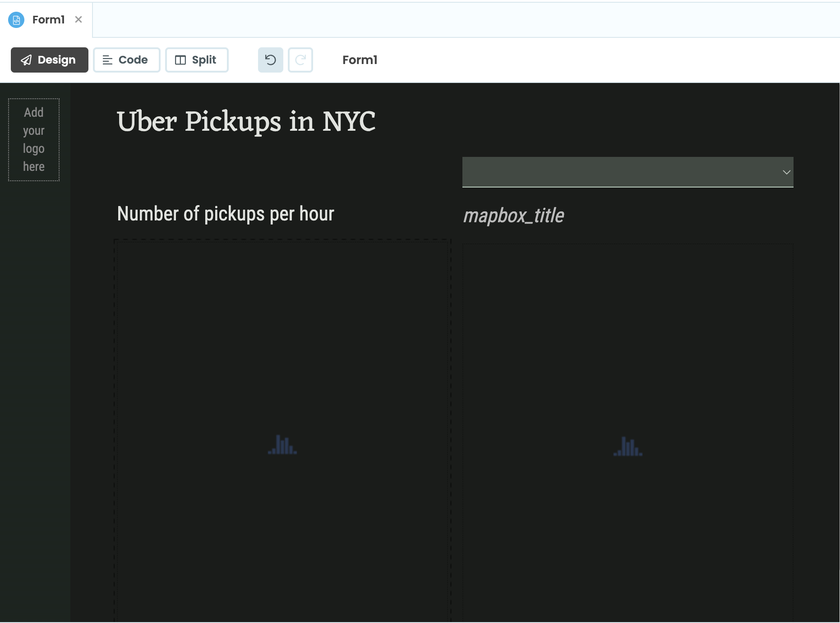Click the chevron arrow of the dropdown

tap(787, 172)
